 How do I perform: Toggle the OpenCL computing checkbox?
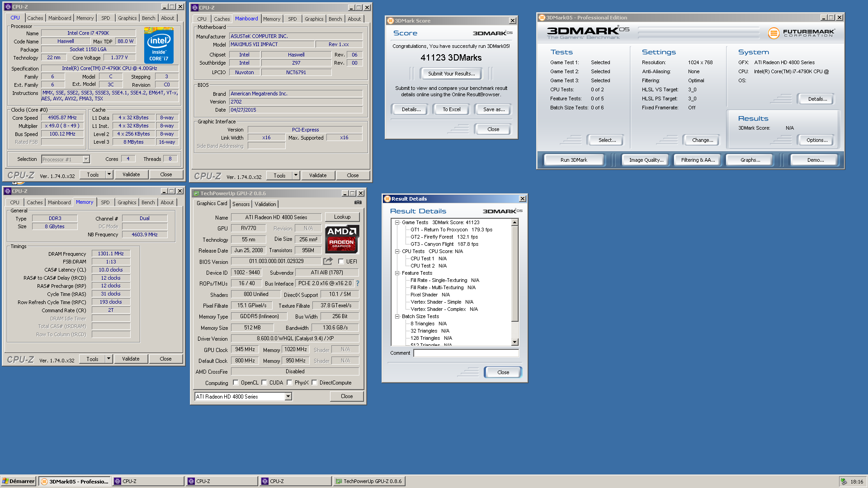[236, 383]
